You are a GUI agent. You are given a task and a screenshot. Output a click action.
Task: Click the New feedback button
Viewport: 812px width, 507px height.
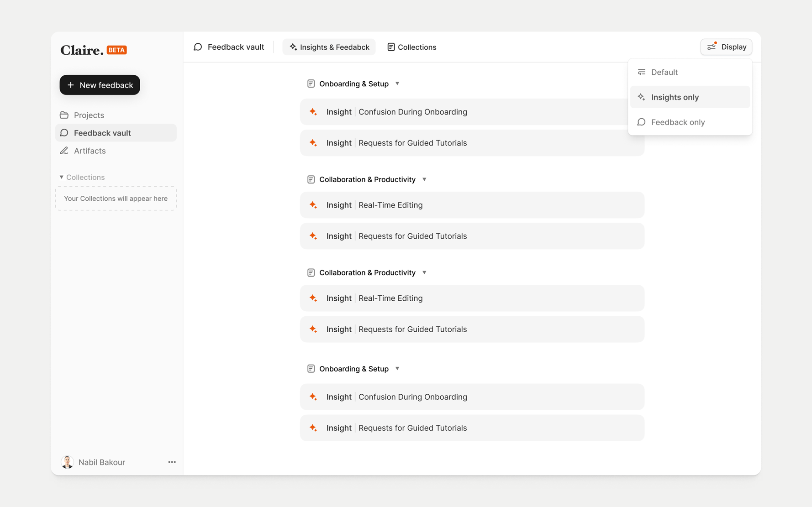100,85
